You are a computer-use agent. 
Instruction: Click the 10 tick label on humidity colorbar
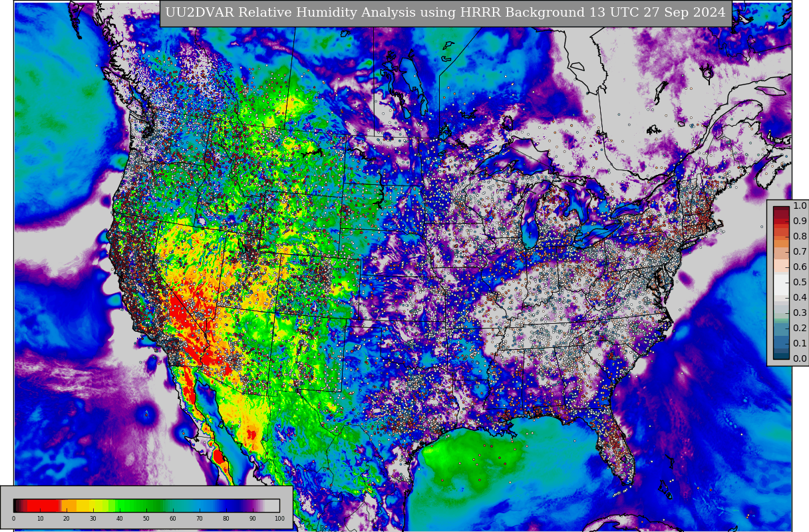[x=40, y=519]
